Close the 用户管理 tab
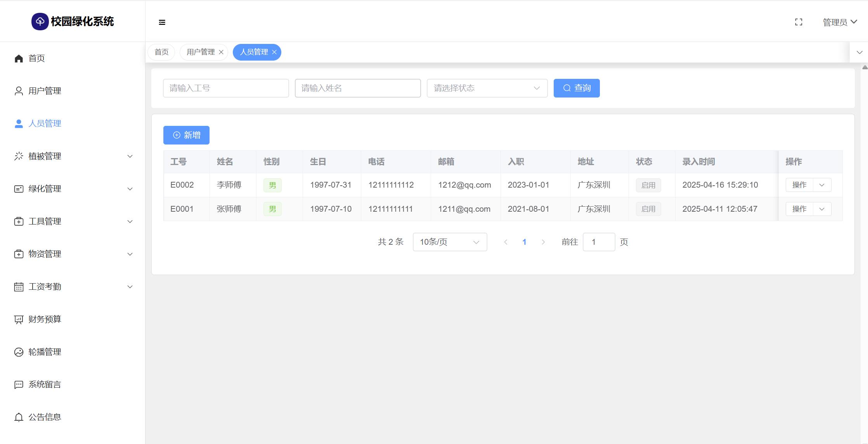 [221, 52]
